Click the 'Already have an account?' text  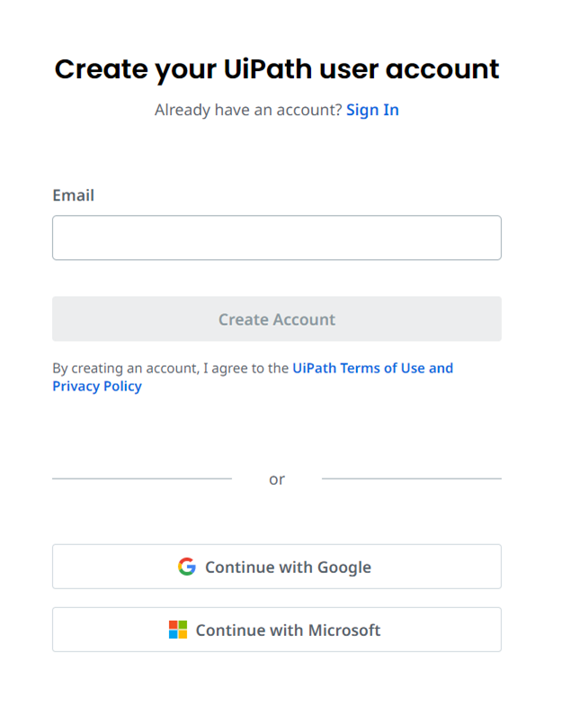[248, 110]
